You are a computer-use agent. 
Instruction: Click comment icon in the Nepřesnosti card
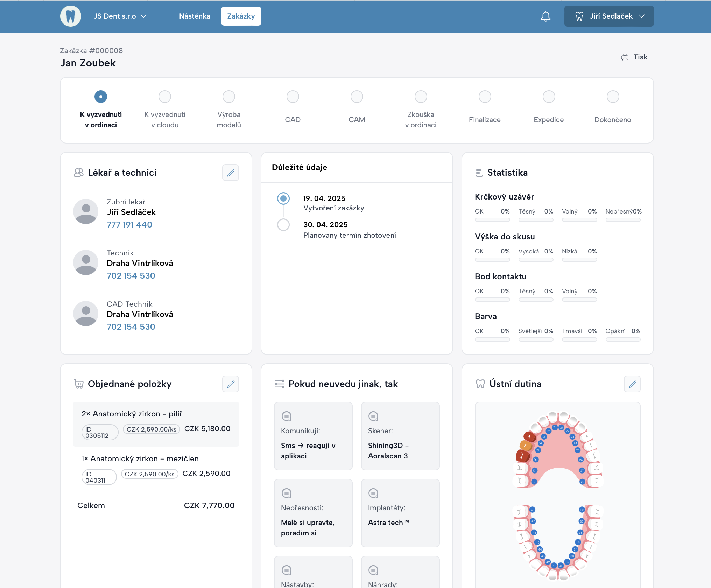[287, 493]
